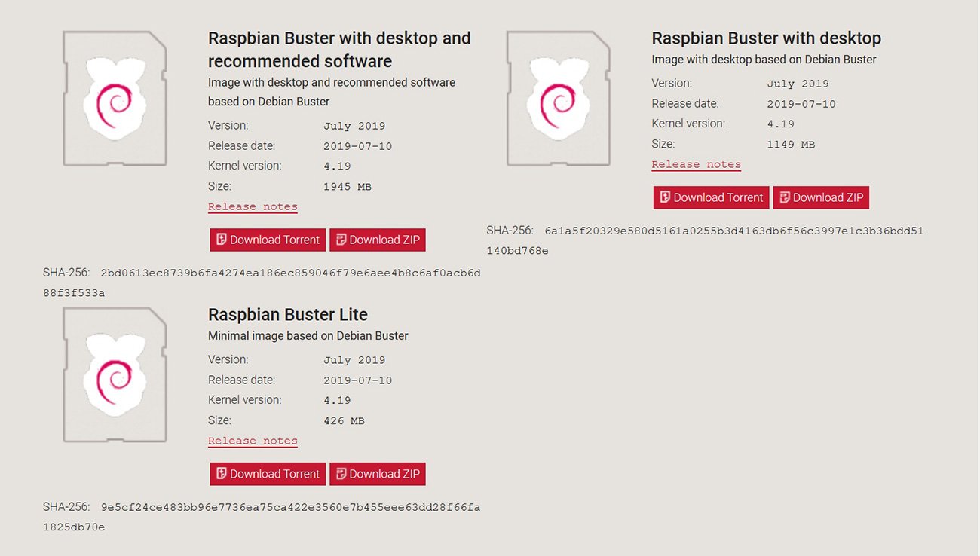The image size is (980, 556).
Task: Download Torrent for Raspbian Buster with desktop (1149 MB)
Action: click(711, 197)
